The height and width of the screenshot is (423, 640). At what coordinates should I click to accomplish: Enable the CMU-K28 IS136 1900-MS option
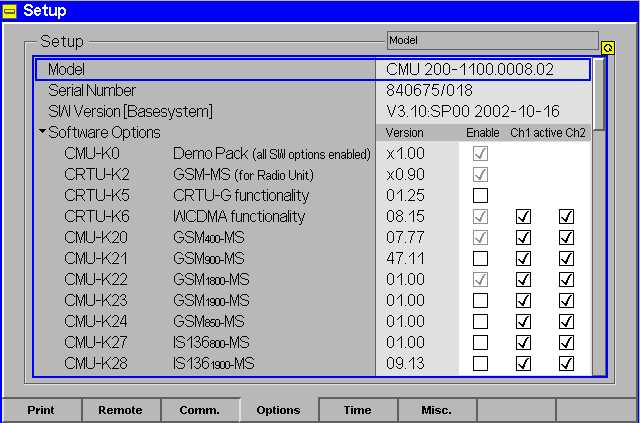click(480, 363)
